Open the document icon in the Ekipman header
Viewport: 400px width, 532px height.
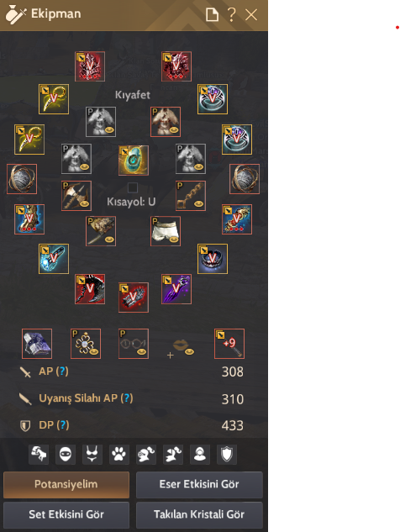tap(212, 14)
